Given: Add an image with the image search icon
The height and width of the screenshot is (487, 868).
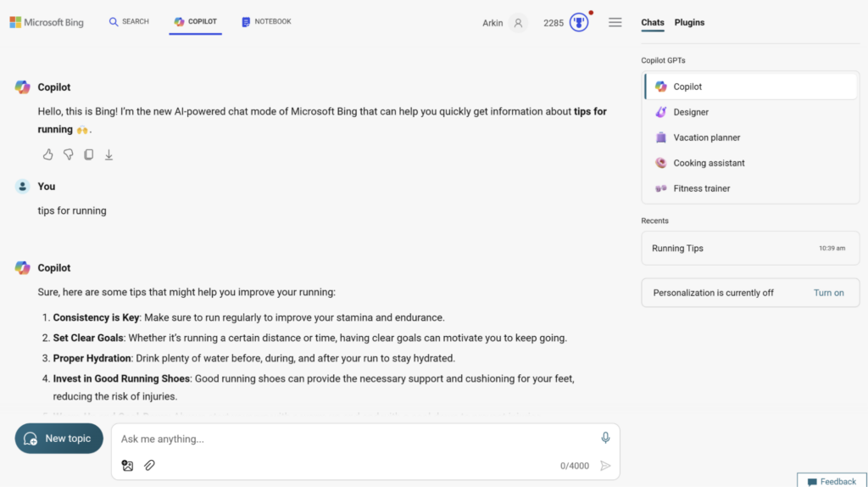Looking at the screenshot, I should (x=127, y=466).
